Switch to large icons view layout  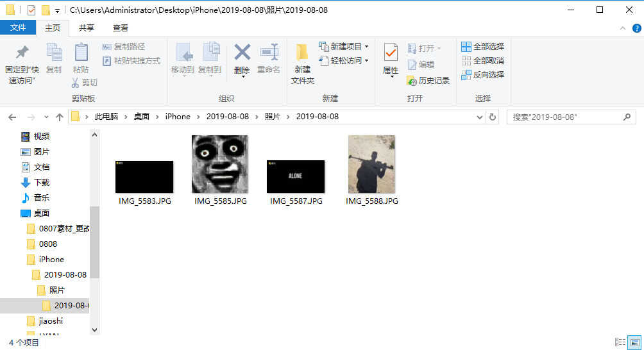[x=635, y=342]
